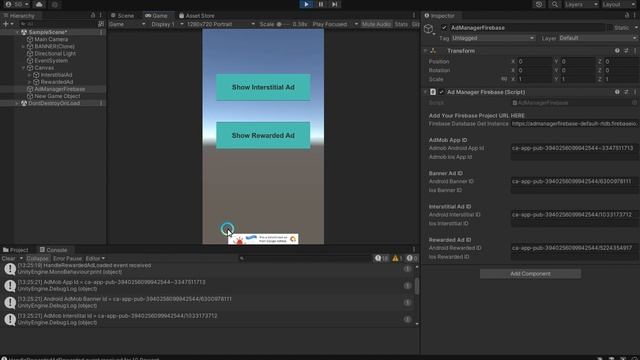
Task: Open the account dropdown at top left
Action: point(17,4)
